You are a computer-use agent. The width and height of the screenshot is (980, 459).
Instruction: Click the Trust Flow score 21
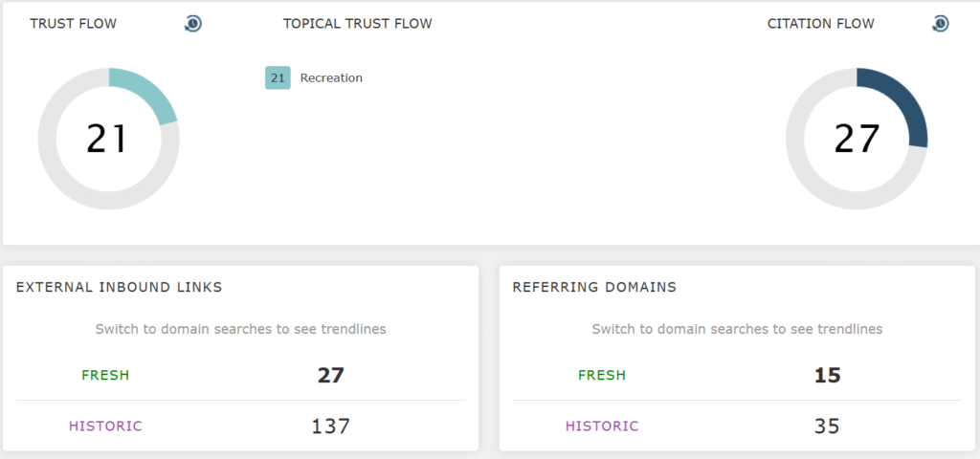[107, 139]
